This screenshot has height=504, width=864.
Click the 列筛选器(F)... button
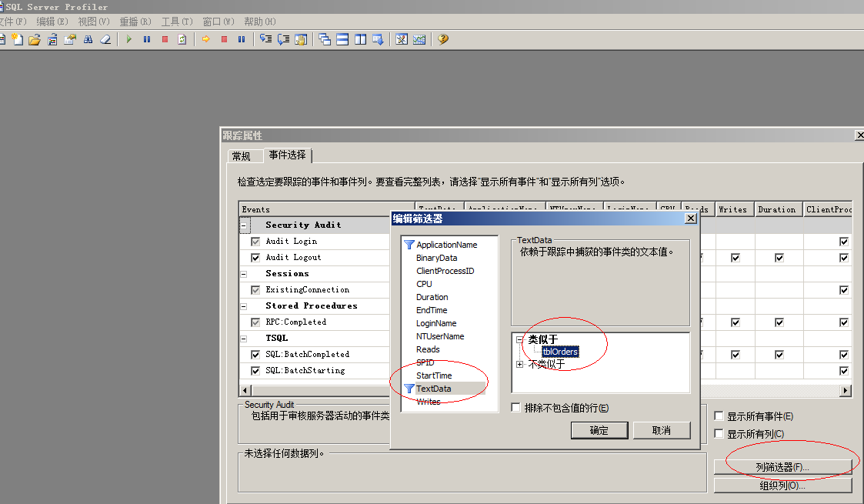click(x=782, y=467)
